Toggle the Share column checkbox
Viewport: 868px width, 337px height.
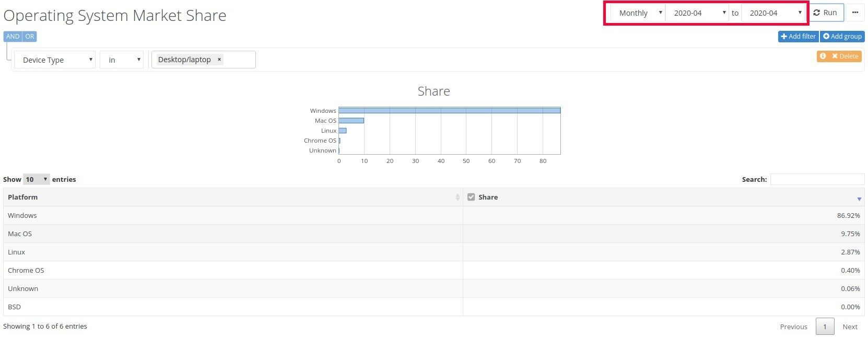point(471,197)
